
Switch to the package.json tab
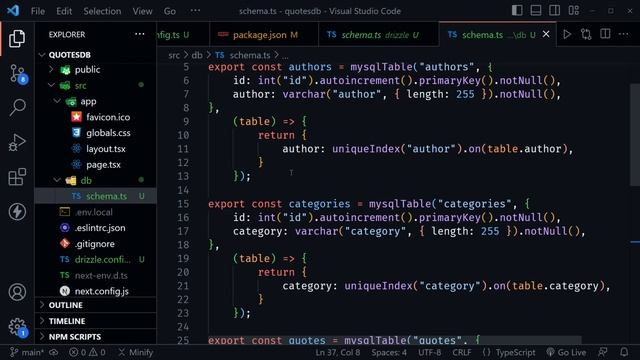[x=264, y=35]
